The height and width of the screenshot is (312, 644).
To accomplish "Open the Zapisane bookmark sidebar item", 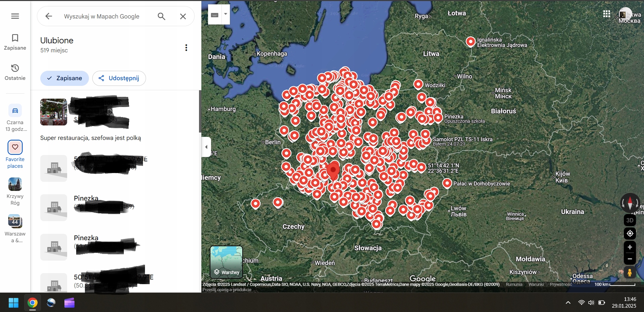I will [15, 42].
